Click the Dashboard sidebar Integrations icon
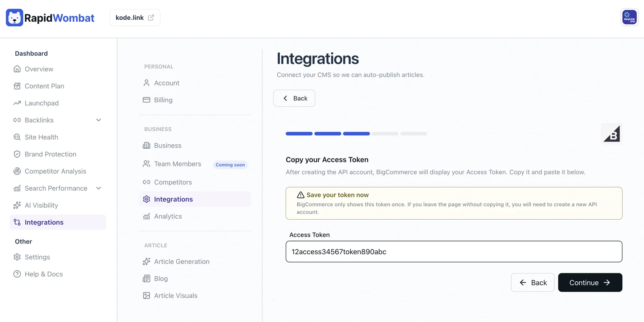Viewport: 644px width, 322px height. click(x=17, y=222)
